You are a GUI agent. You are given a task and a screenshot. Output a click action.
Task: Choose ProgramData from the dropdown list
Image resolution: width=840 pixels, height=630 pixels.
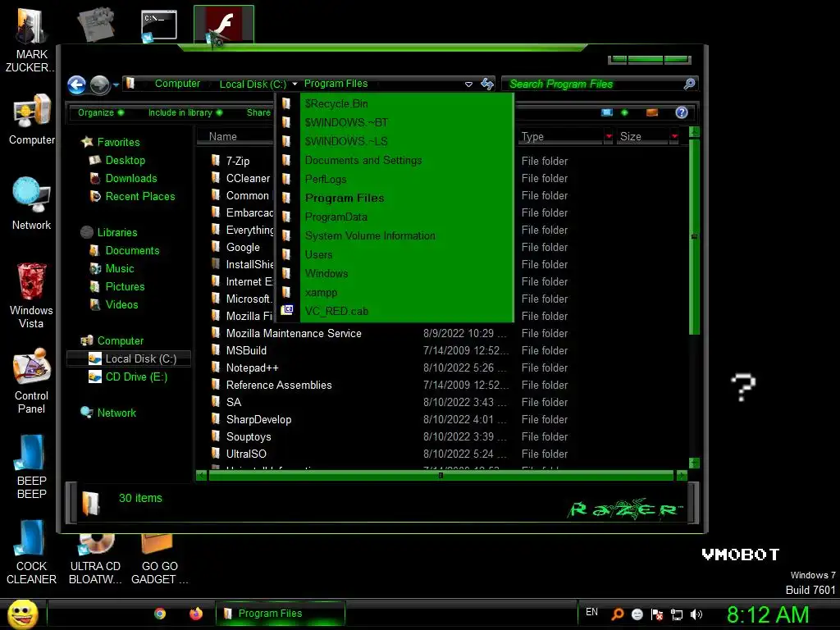point(395,217)
